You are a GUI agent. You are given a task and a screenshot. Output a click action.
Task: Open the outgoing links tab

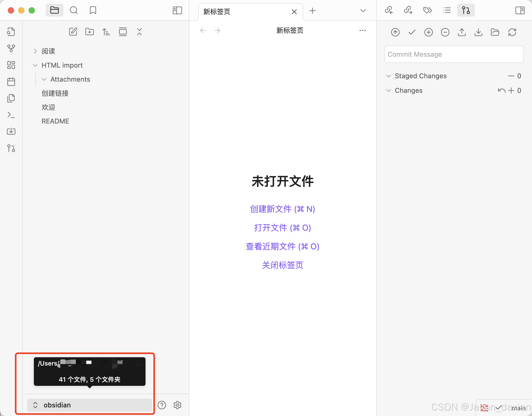(408, 10)
